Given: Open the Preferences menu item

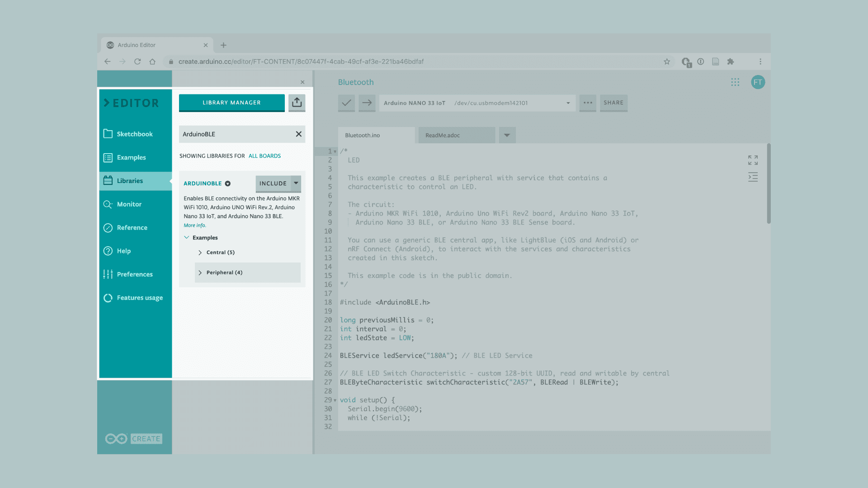Looking at the screenshot, I should pos(134,274).
